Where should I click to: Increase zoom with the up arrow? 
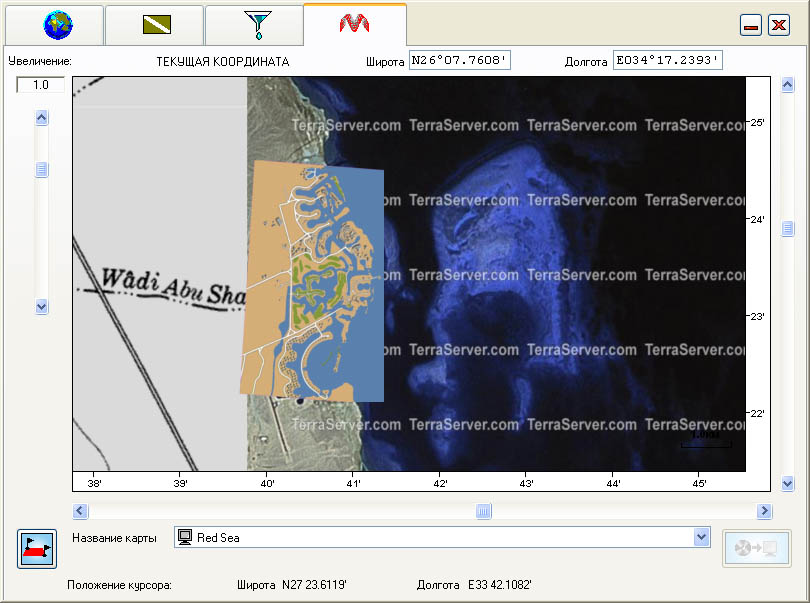pyautogui.click(x=42, y=118)
